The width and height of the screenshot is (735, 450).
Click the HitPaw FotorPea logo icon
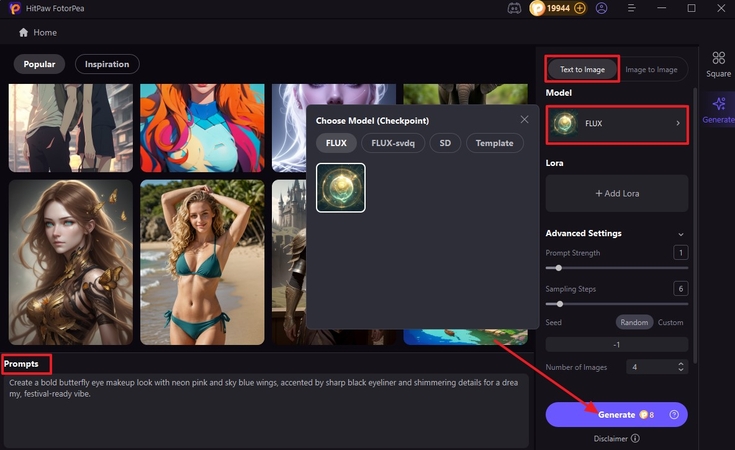click(15, 8)
